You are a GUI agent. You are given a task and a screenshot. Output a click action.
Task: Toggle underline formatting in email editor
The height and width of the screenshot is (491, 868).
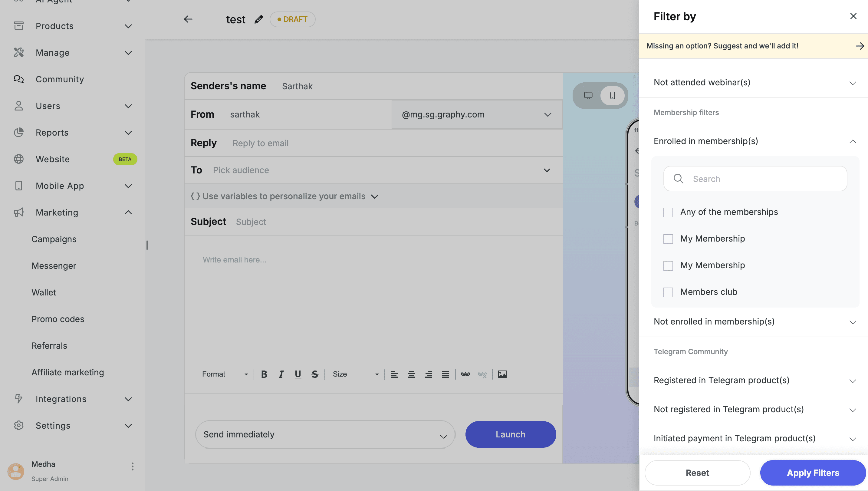point(298,374)
